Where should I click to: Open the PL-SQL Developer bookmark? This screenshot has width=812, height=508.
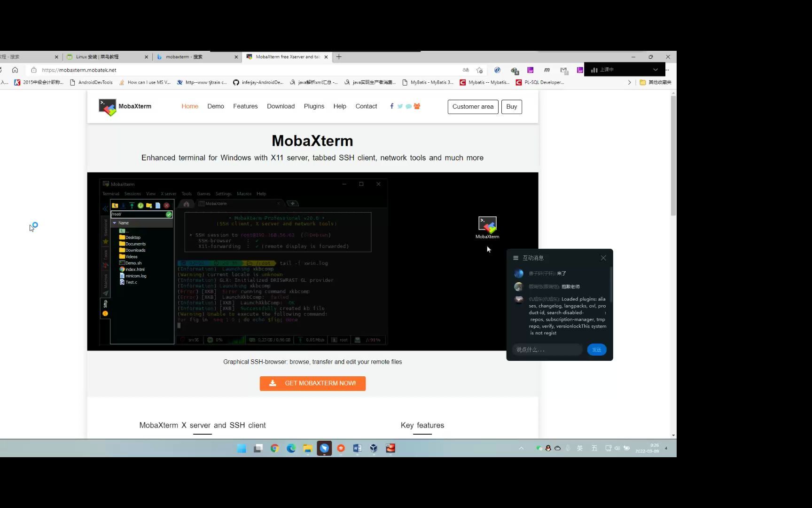coord(540,82)
